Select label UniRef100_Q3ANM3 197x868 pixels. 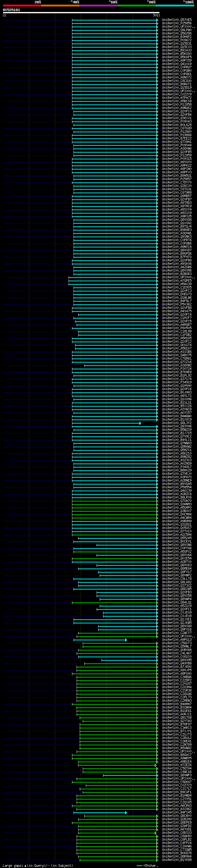pos(176,504)
